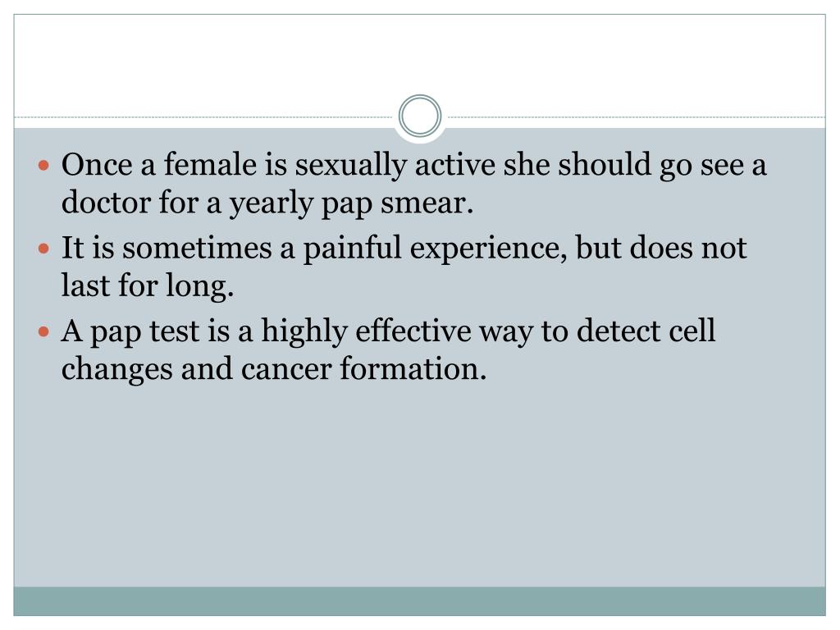The image size is (840, 630).
Task: Click the empty white title area
Action: click(x=420, y=57)
